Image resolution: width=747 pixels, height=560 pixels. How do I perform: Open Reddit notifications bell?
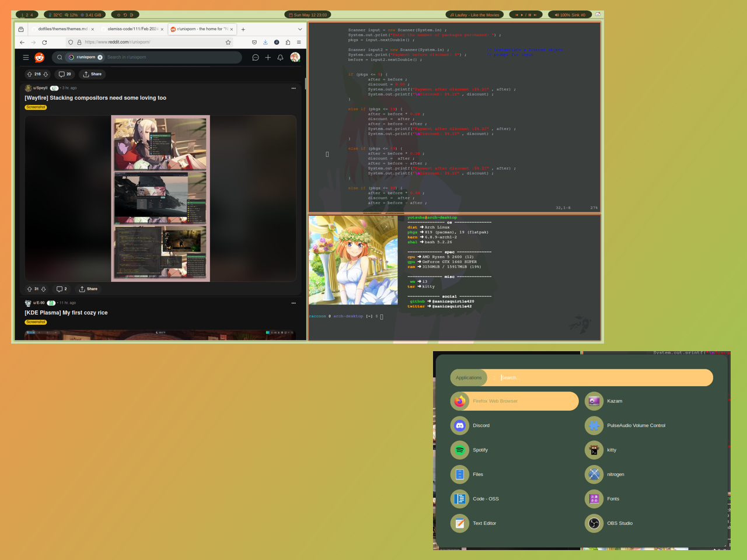pos(280,57)
